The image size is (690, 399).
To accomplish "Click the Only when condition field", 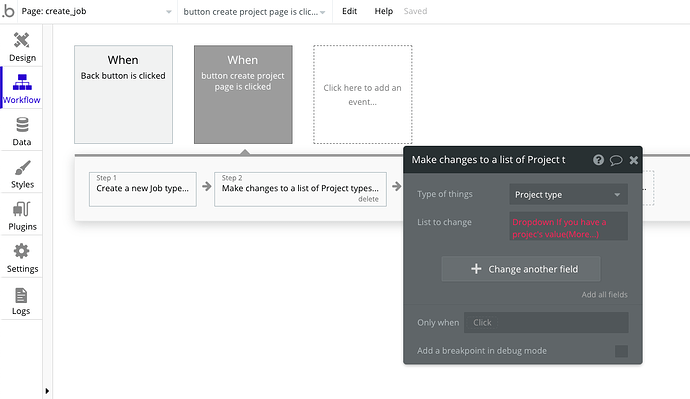I will click(x=546, y=322).
